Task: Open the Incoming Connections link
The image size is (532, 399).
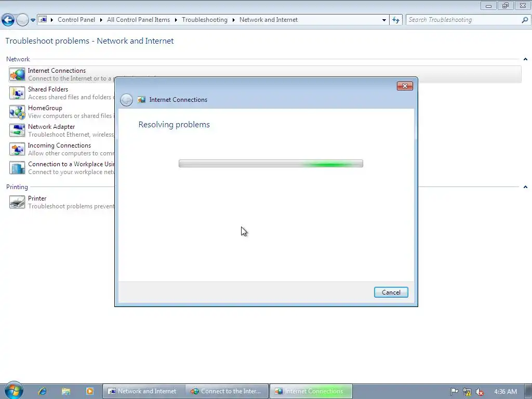Action: point(59,145)
